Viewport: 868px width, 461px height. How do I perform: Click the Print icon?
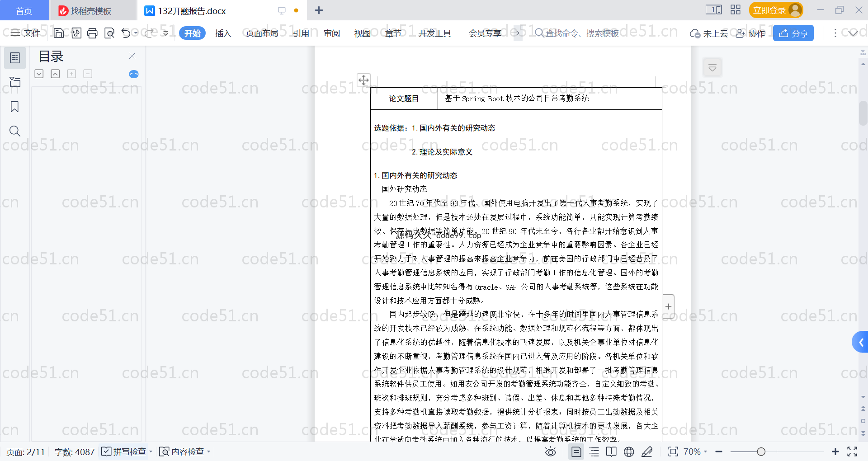coord(92,33)
